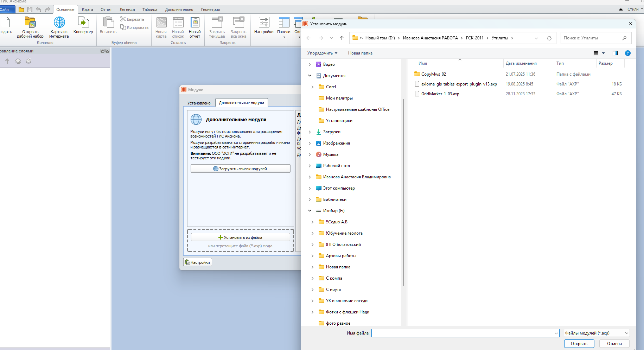Click Карты из Интернета globe icon
Screen dimensions: 644x350
click(59, 23)
